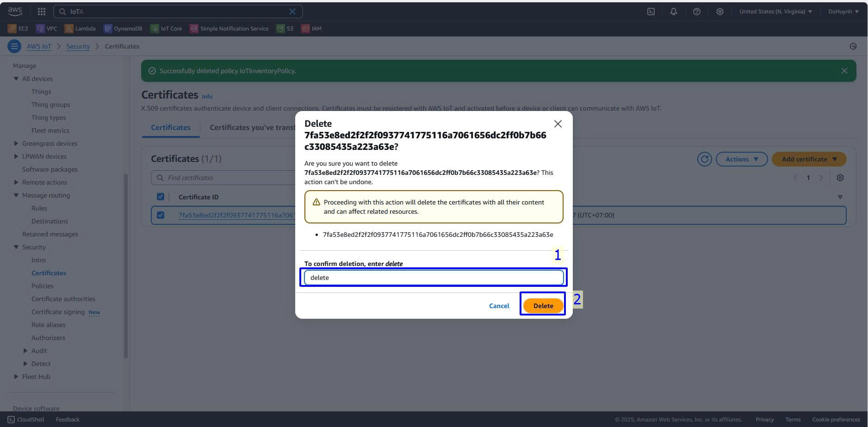This screenshot has width=868, height=427.
Task: Open the CloudShell terminal icon in header
Action: [651, 12]
